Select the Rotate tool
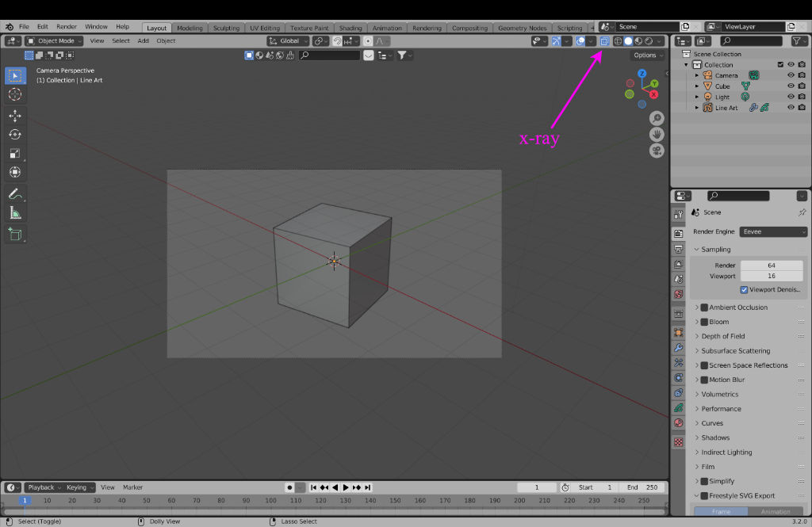This screenshot has width=812, height=527. pyautogui.click(x=15, y=135)
